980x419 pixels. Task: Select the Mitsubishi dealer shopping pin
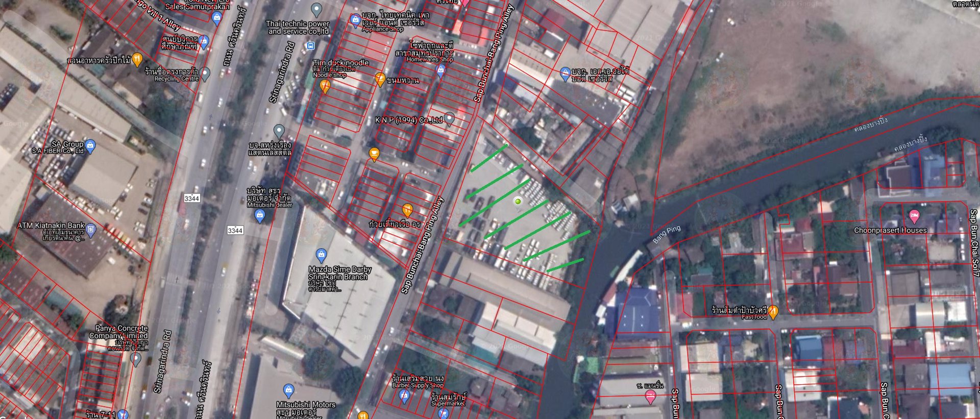[x=259, y=216]
